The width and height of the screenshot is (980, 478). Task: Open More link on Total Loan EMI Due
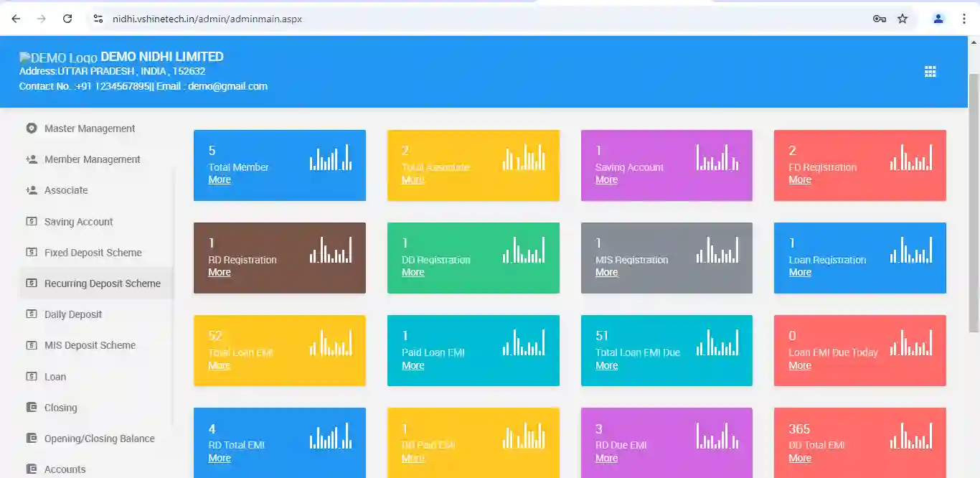click(x=606, y=366)
